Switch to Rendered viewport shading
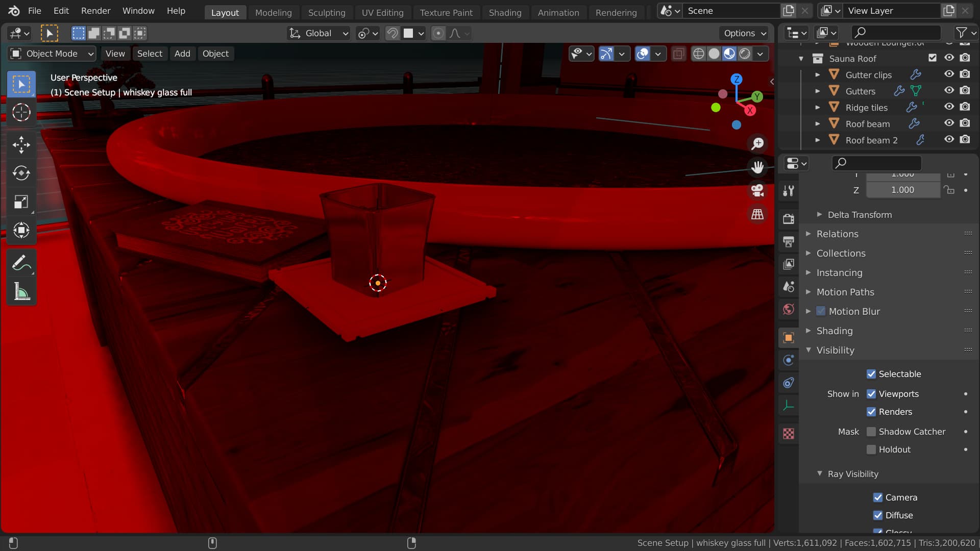This screenshot has height=551, width=980. (x=745, y=54)
